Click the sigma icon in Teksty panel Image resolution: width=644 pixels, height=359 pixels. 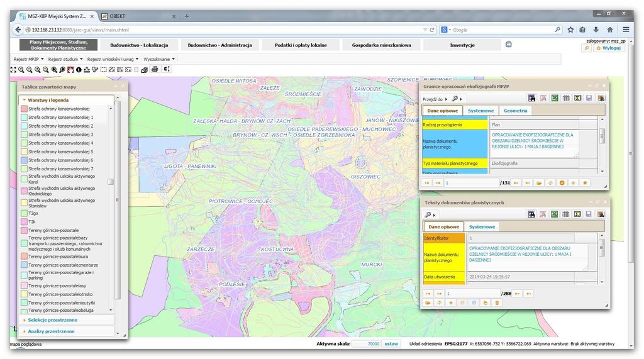point(577,214)
